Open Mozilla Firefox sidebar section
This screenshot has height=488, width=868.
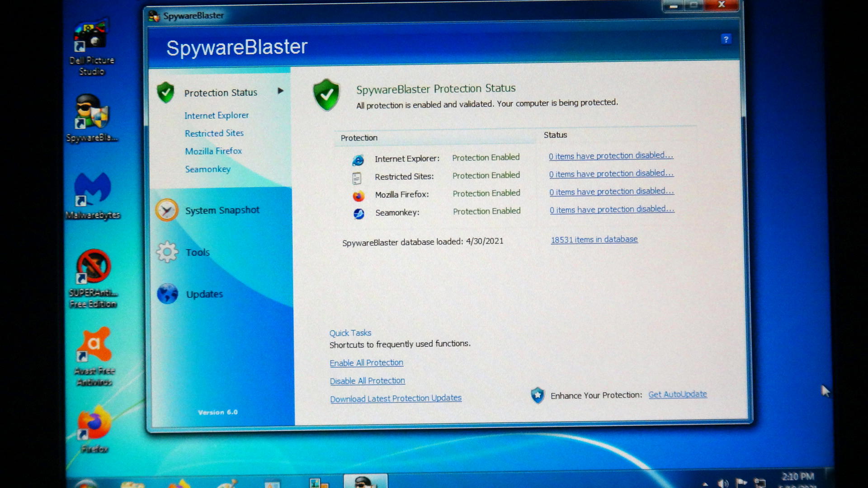click(x=213, y=151)
